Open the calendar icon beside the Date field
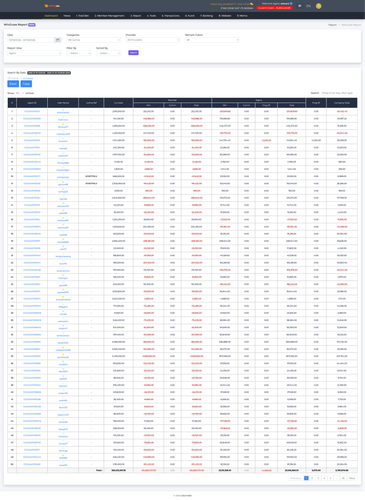Screen dimensions: 365x500 click(x=58, y=40)
